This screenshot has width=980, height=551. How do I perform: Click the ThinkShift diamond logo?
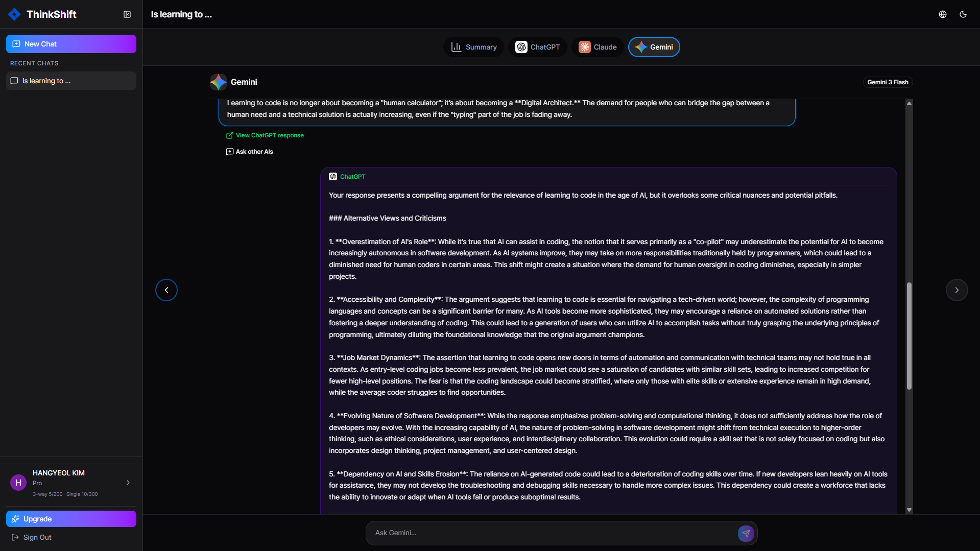pos(14,14)
